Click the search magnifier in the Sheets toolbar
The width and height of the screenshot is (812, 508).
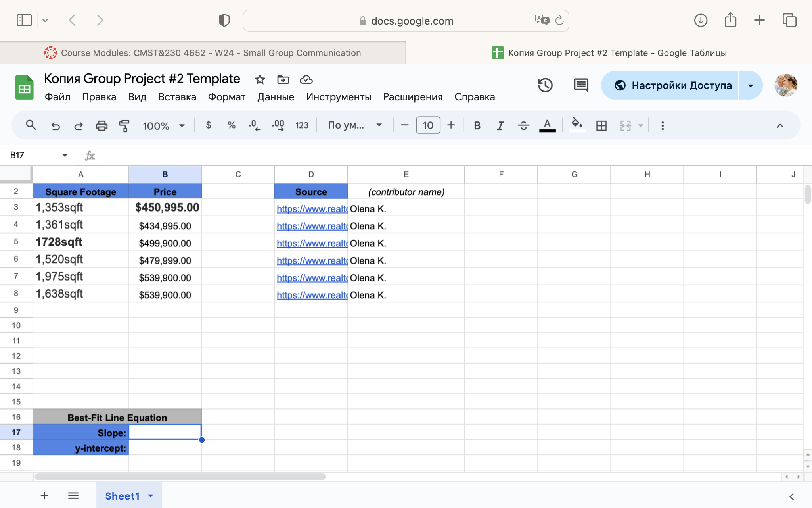[31, 125]
